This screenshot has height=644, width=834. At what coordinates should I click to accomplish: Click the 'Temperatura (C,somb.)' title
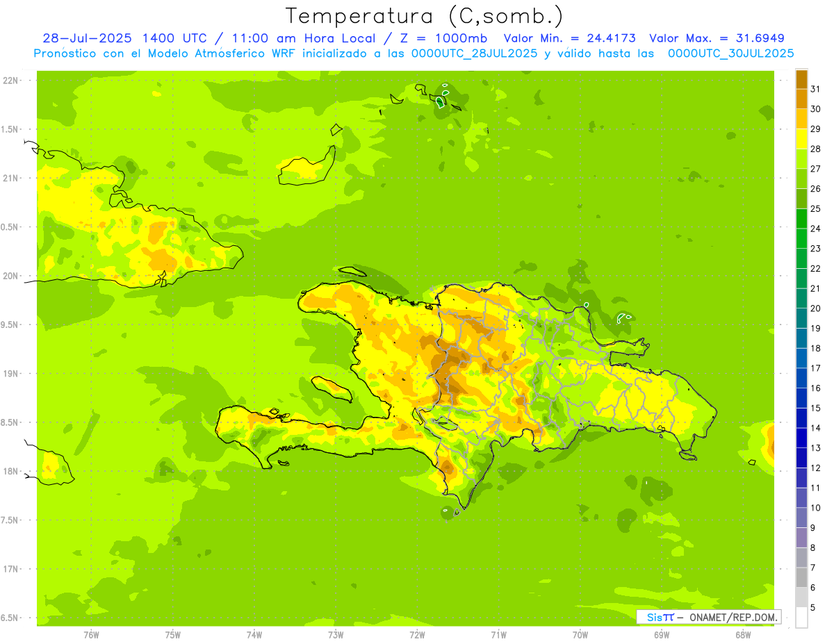click(424, 15)
